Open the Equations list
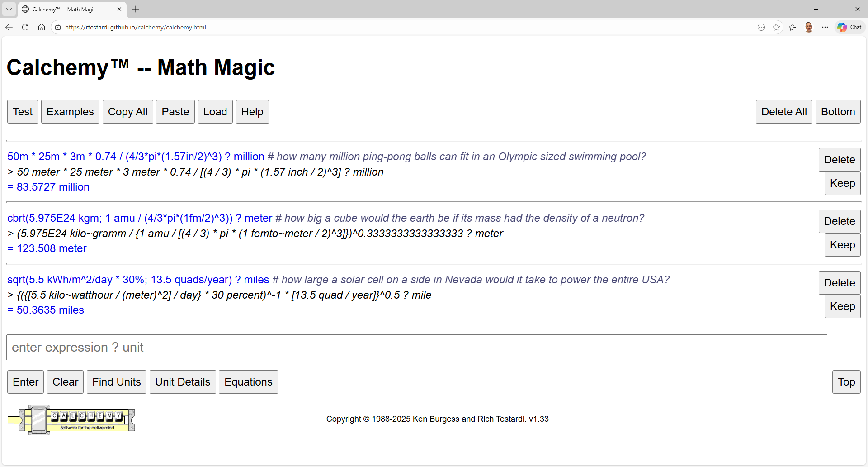The height and width of the screenshot is (467, 868). click(x=248, y=382)
